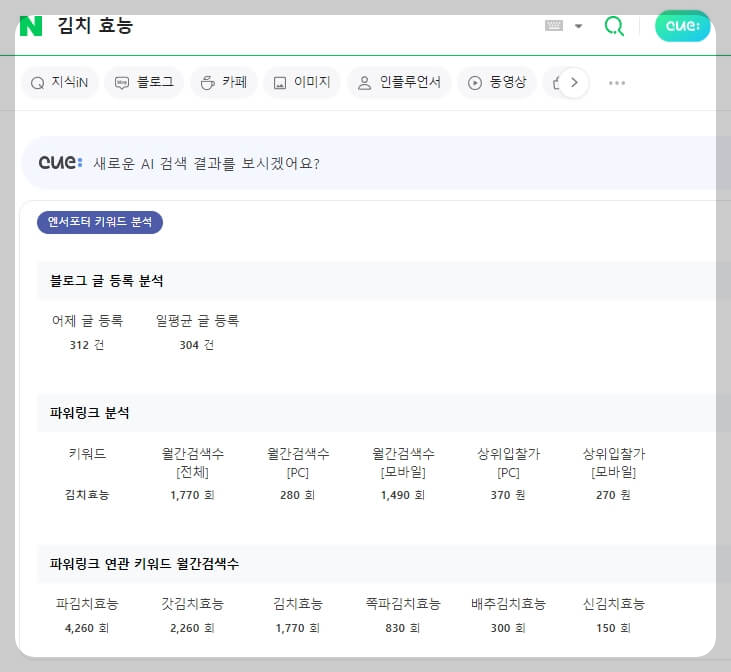This screenshot has width=731, height=672.
Task: Click the 상위입찰가 [PC] column header
Action: click(x=508, y=463)
